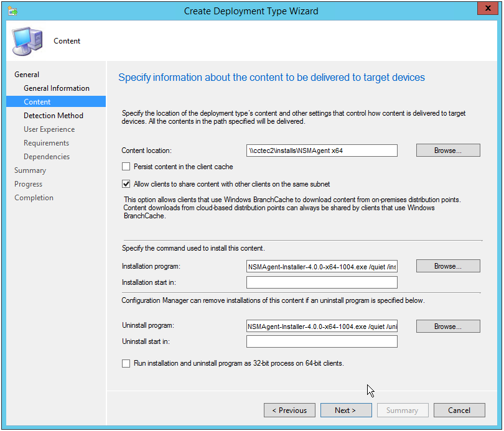The image size is (504, 431).
Task: Click the Content heading text beside the computer icon
Action: coord(67,41)
